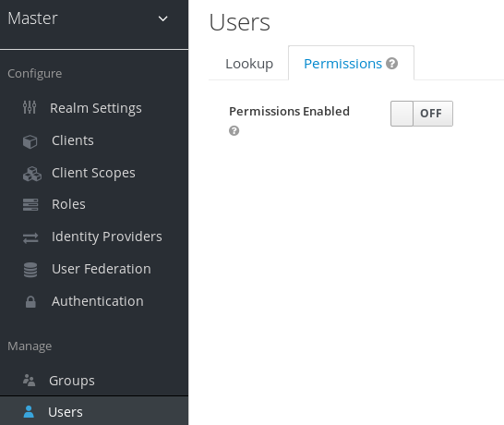
Task: Click the Clients cube icon
Action: [30, 141]
